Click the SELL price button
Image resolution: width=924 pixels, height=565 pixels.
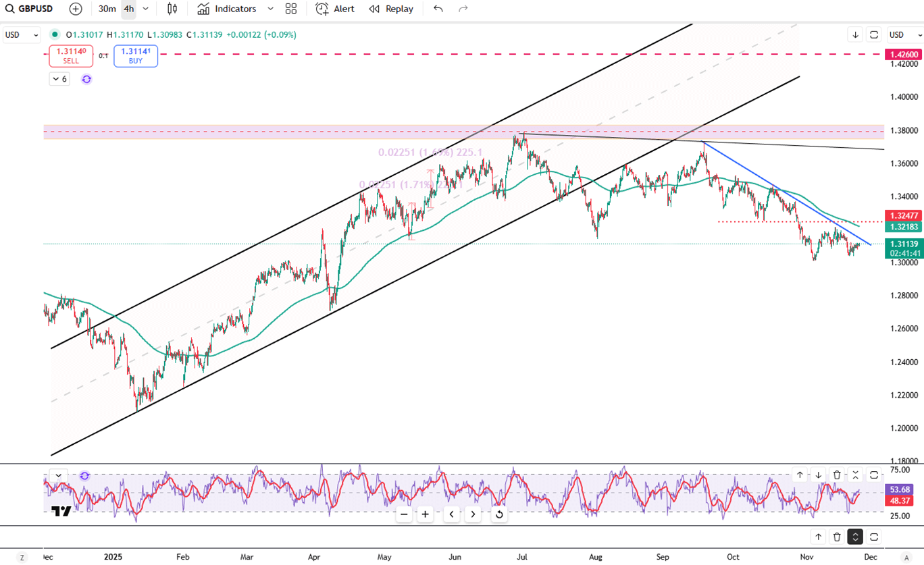71,56
